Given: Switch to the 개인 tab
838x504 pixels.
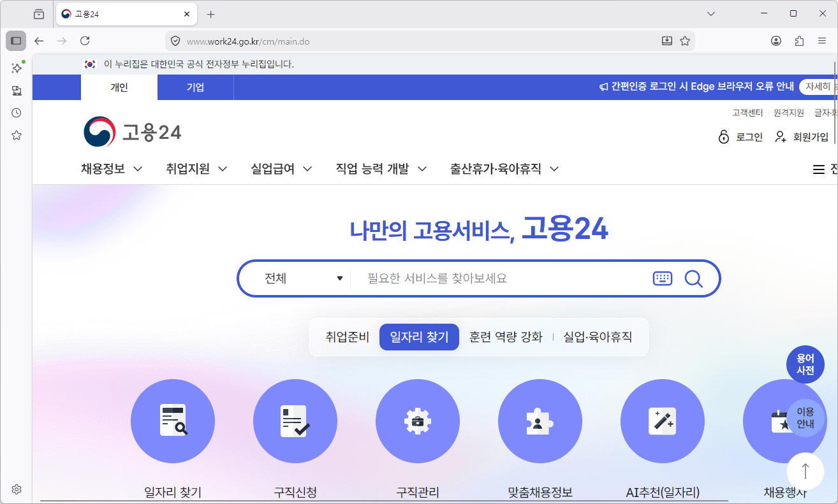Looking at the screenshot, I should (x=119, y=87).
